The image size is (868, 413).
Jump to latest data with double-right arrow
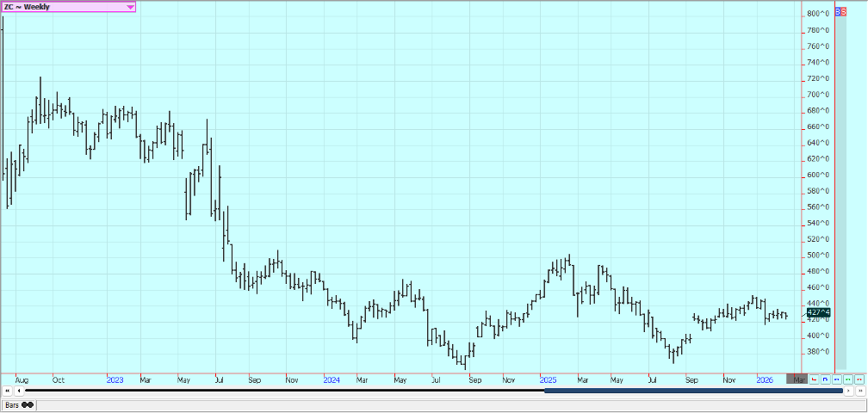click(x=859, y=391)
